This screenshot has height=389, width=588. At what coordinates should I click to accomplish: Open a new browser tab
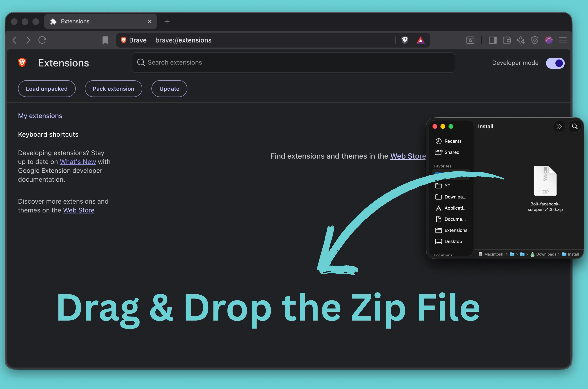[167, 21]
